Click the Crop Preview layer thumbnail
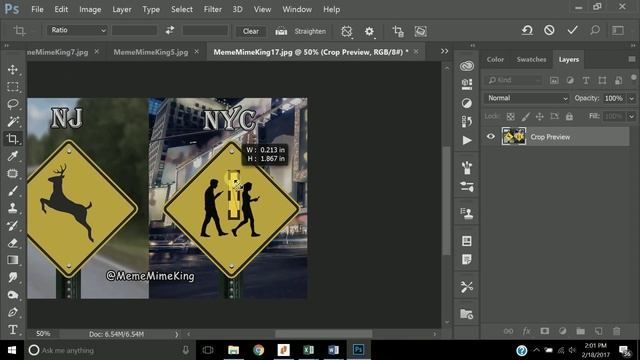 pos(513,136)
